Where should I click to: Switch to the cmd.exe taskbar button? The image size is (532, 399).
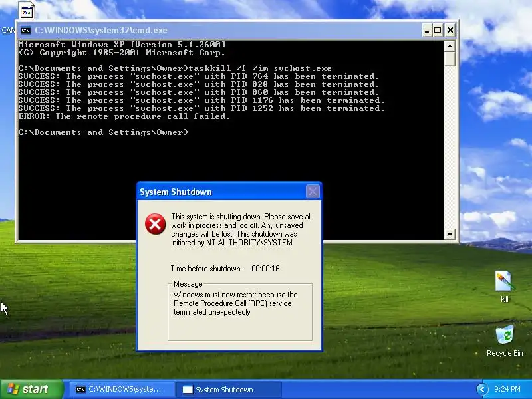click(x=122, y=390)
